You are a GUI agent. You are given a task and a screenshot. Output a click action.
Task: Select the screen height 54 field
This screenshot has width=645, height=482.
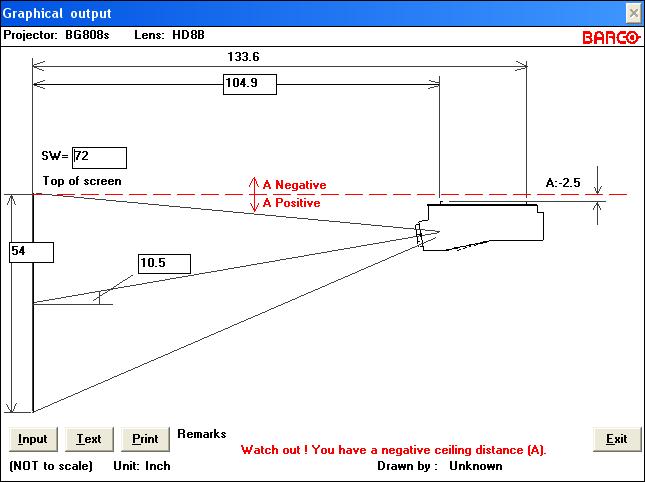31,252
